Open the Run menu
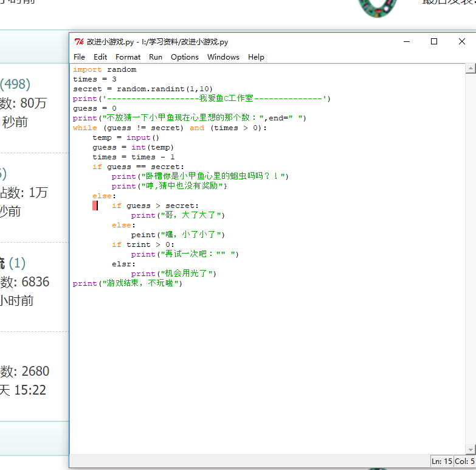The height and width of the screenshot is (470, 476). [x=156, y=57]
